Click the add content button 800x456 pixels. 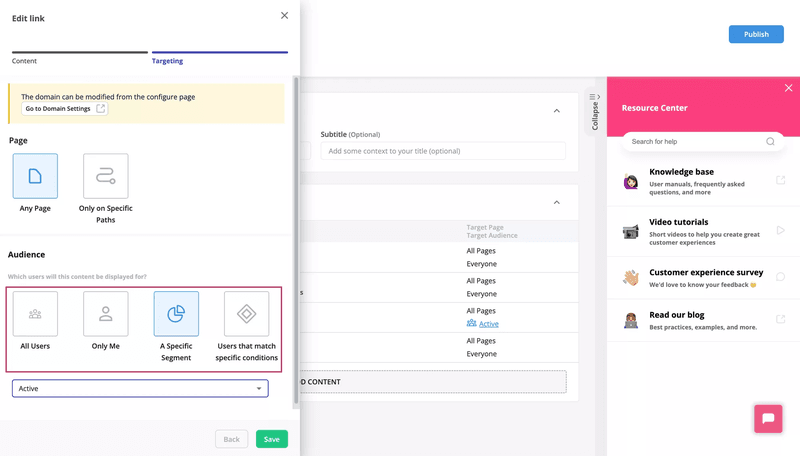433,382
